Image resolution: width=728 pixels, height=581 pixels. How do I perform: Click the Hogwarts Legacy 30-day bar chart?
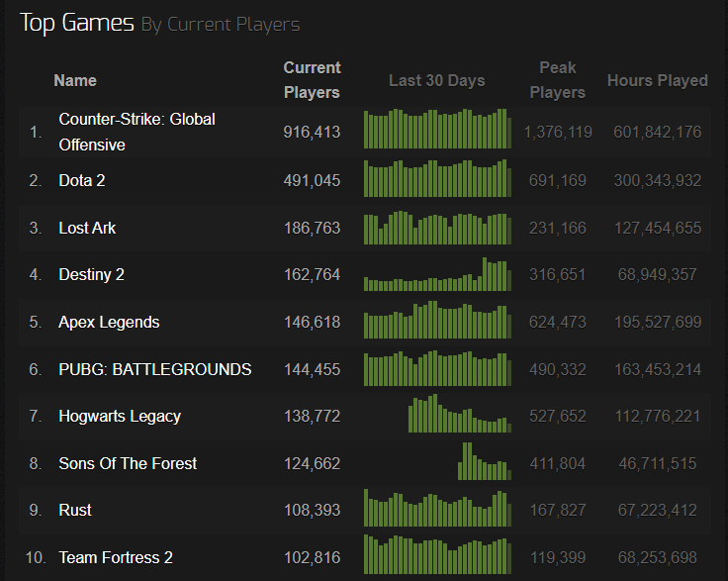[x=460, y=414]
